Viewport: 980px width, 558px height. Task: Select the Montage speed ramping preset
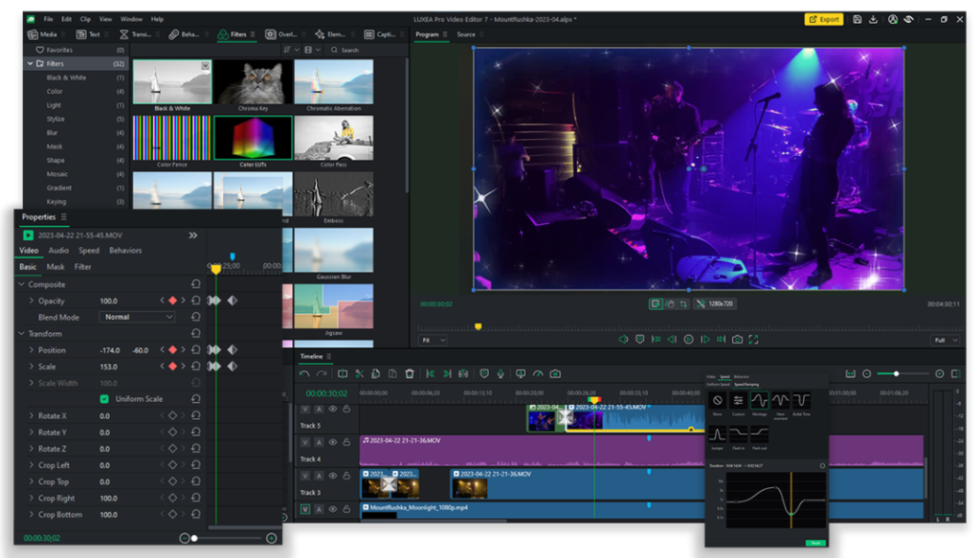coord(759,400)
